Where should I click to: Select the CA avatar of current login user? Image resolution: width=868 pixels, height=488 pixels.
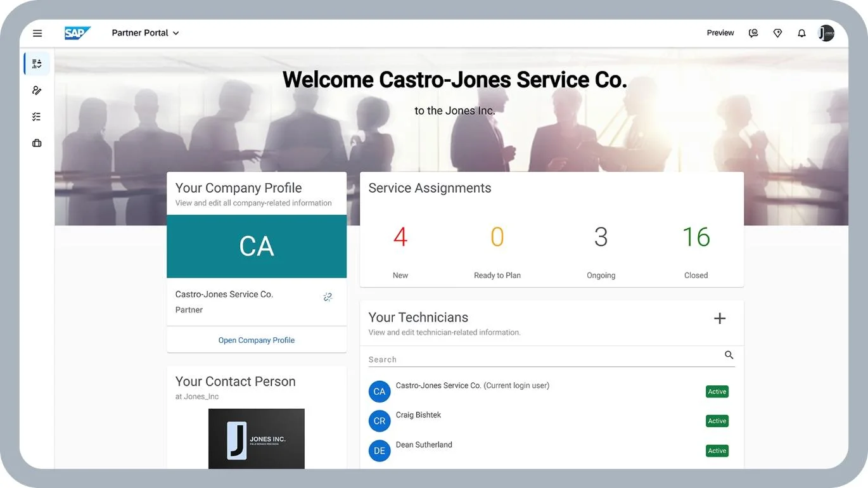click(x=380, y=392)
